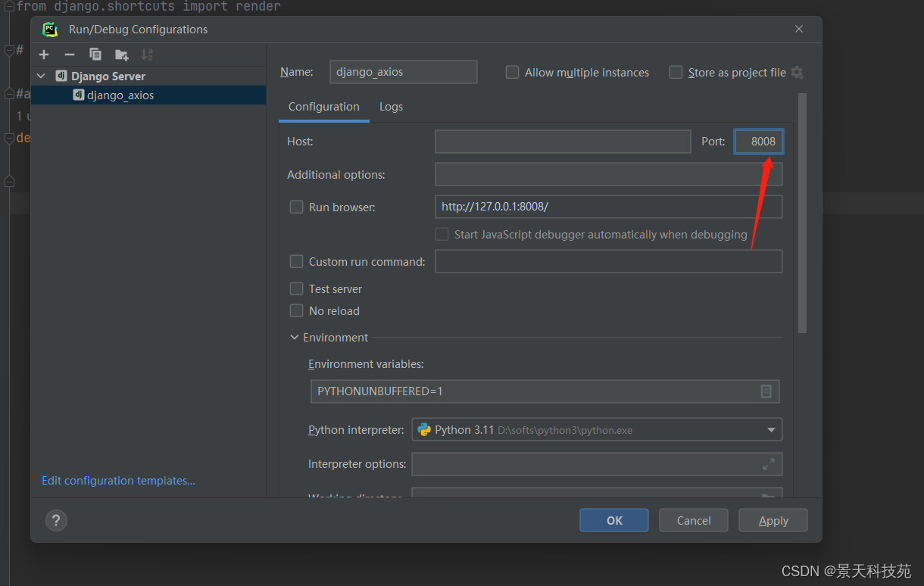
Task: Switch to the Configuration tab
Action: pyautogui.click(x=324, y=107)
